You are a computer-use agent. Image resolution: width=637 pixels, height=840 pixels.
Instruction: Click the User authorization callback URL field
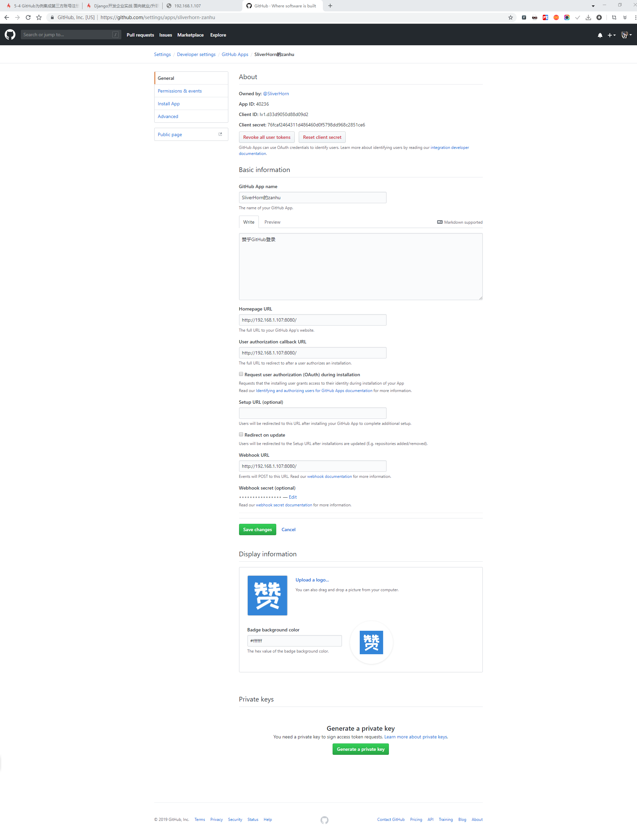pos(312,353)
